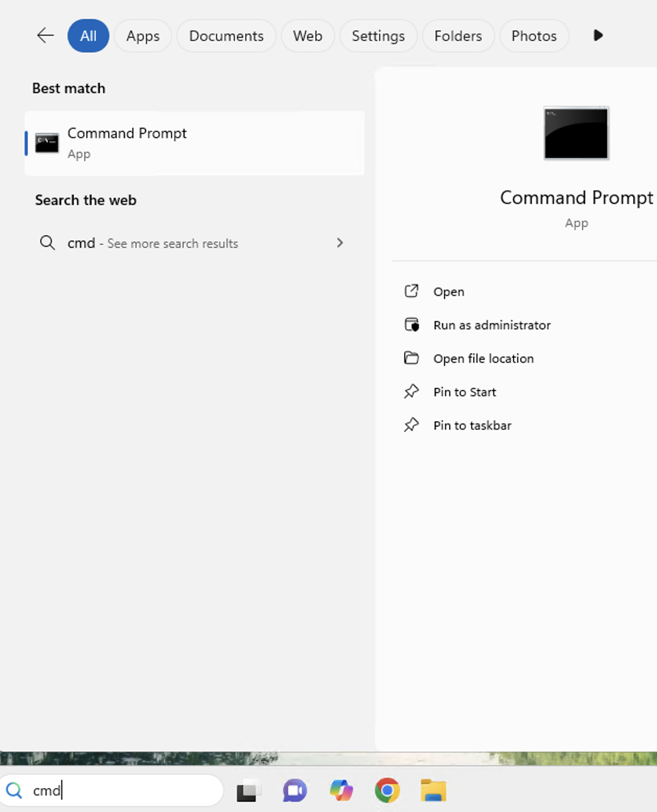Click the taskbar search box

click(x=120, y=791)
